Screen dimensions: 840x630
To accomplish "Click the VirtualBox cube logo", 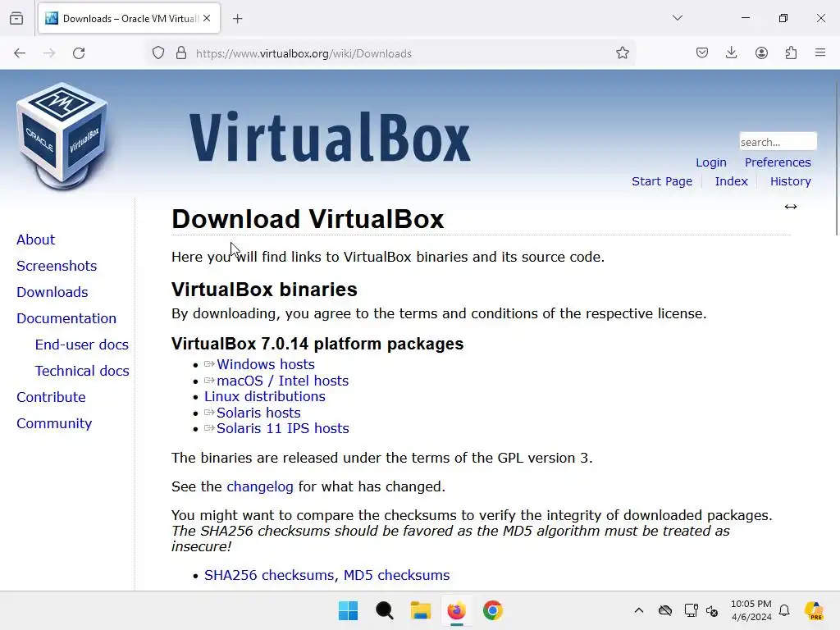I will point(62,135).
